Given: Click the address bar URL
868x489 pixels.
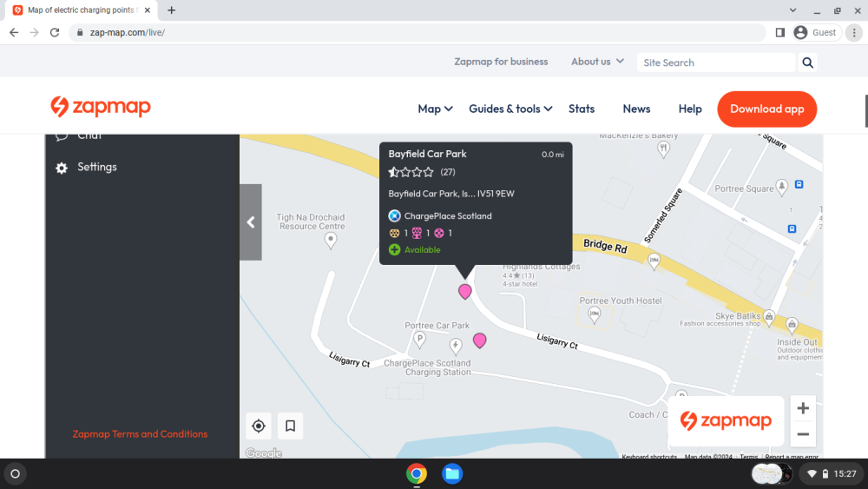Looking at the screenshot, I should coord(128,33).
